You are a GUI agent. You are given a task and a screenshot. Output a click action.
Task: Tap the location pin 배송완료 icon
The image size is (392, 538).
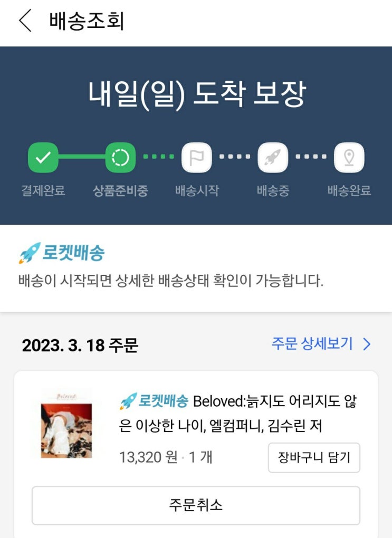point(349,158)
